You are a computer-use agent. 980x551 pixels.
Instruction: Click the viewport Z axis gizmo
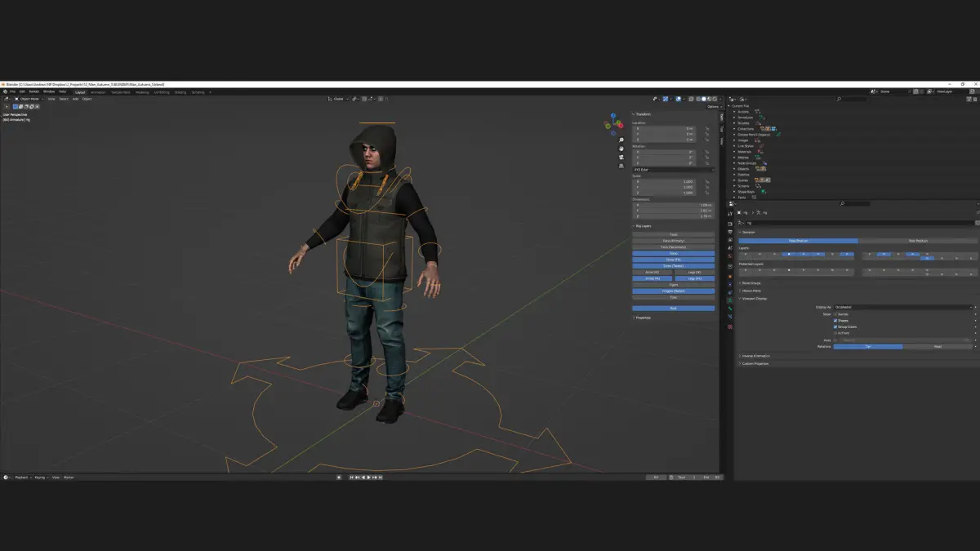tap(614, 116)
